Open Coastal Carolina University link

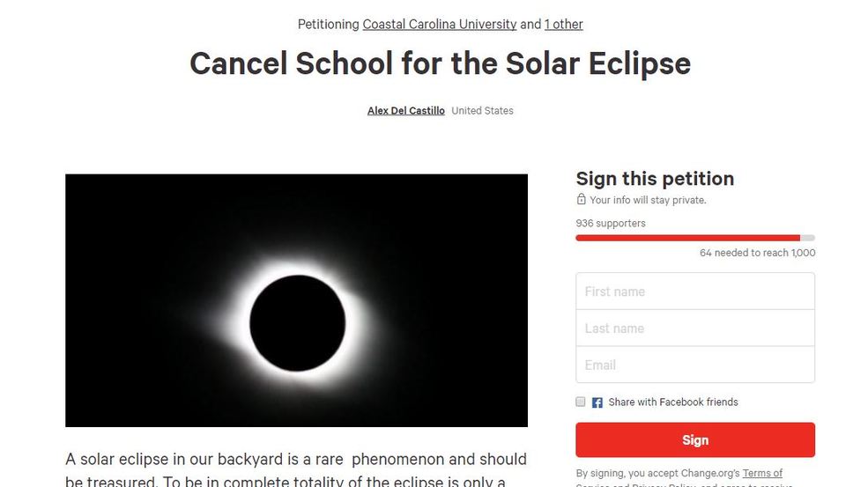coord(440,25)
